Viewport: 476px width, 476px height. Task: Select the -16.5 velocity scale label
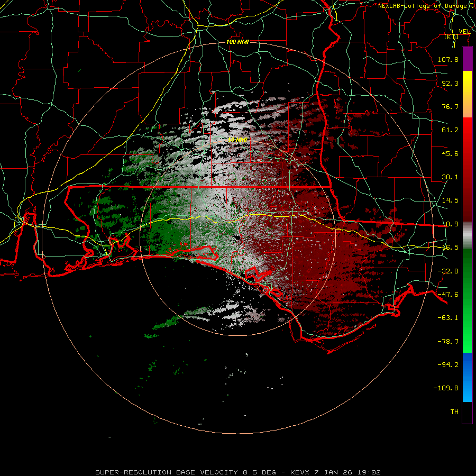coord(450,248)
